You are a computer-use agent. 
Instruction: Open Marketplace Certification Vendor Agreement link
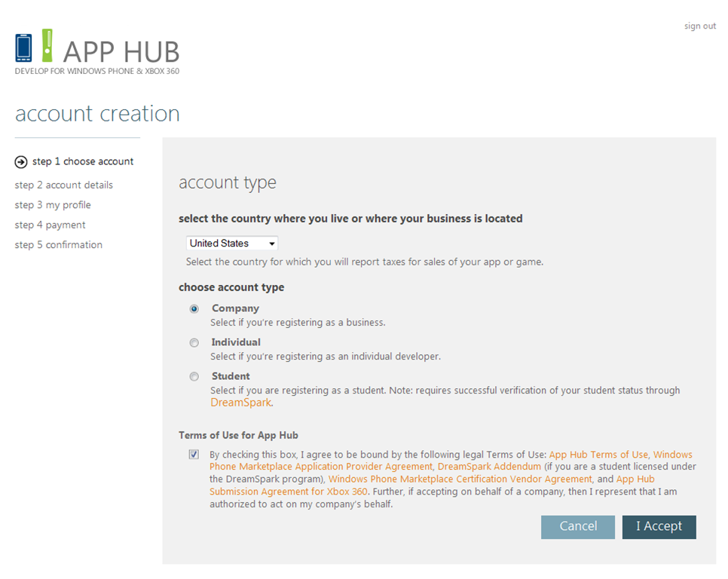[460, 479]
